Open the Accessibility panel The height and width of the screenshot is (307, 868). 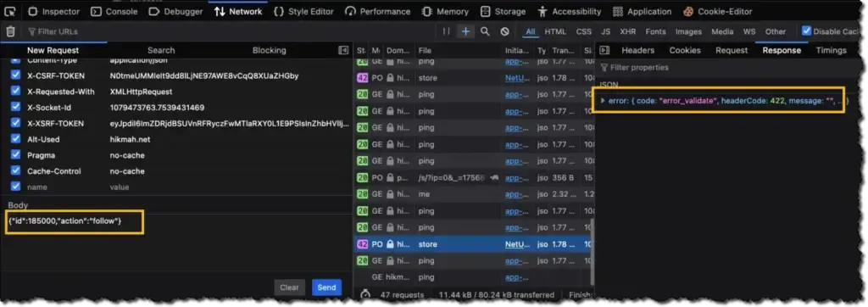coord(569,11)
